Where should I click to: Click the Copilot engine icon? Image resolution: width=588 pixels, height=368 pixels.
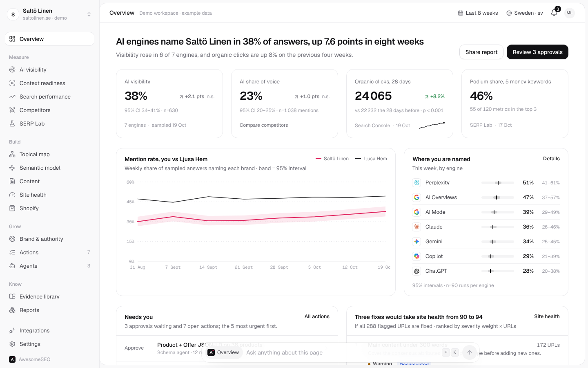[x=416, y=256]
